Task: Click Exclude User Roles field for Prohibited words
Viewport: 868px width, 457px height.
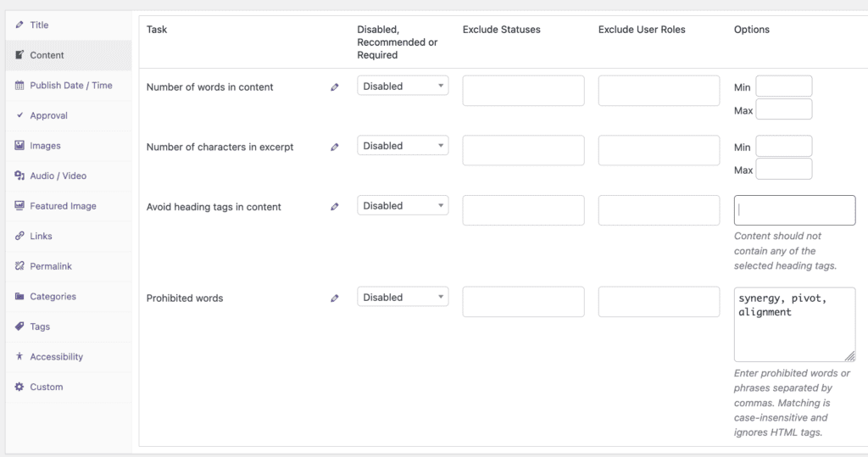Action: [x=659, y=302]
